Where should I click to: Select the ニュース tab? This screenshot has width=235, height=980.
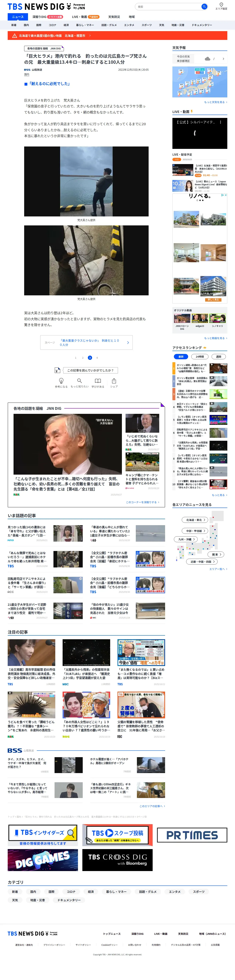tap(18, 17)
